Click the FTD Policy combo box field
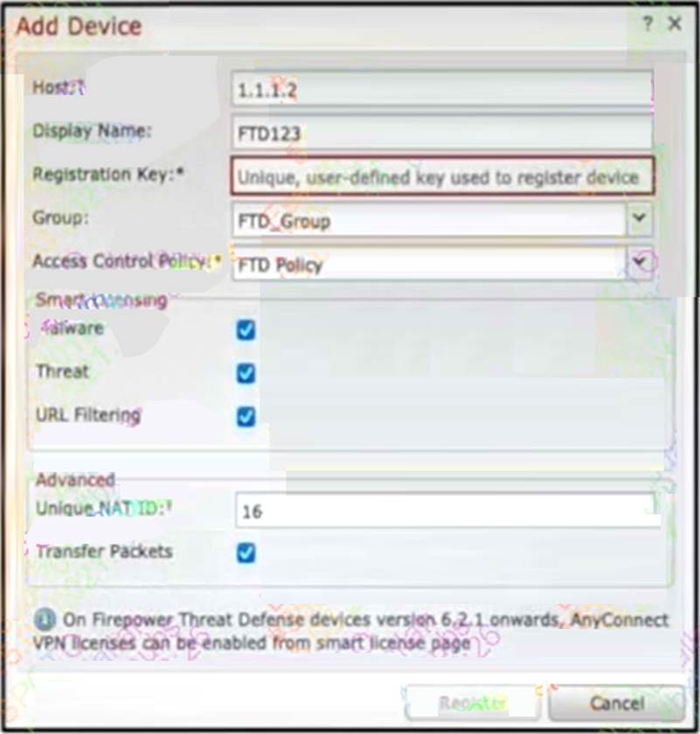Viewport: 700px width, 734px height. coord(428,265)
